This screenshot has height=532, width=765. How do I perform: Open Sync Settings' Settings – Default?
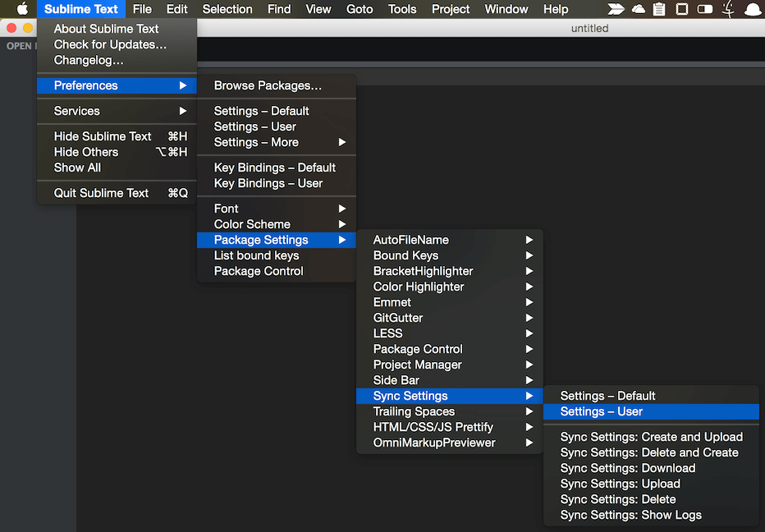coord(652,396)
